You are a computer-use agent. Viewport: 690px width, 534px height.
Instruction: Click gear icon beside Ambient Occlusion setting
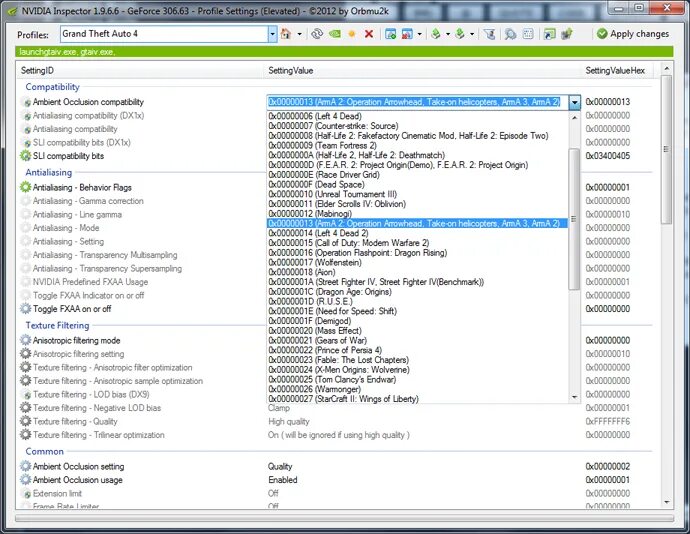click(x=26, y=466)
